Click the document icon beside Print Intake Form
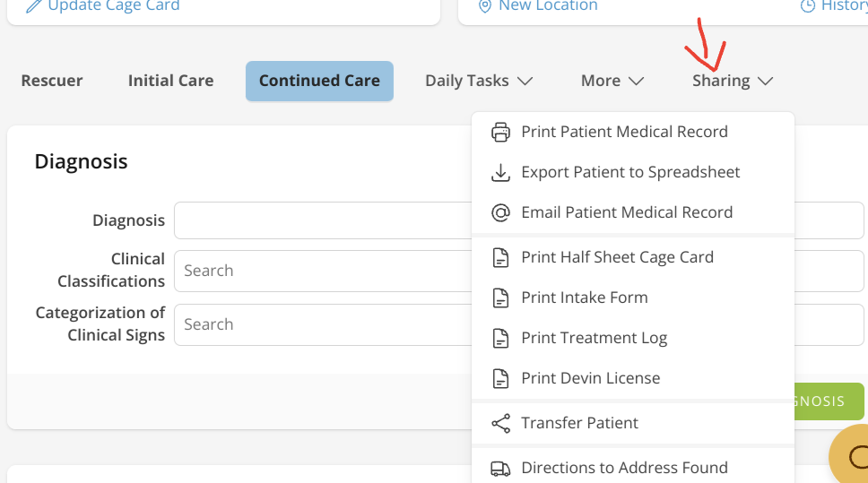 tap(500, 298)
